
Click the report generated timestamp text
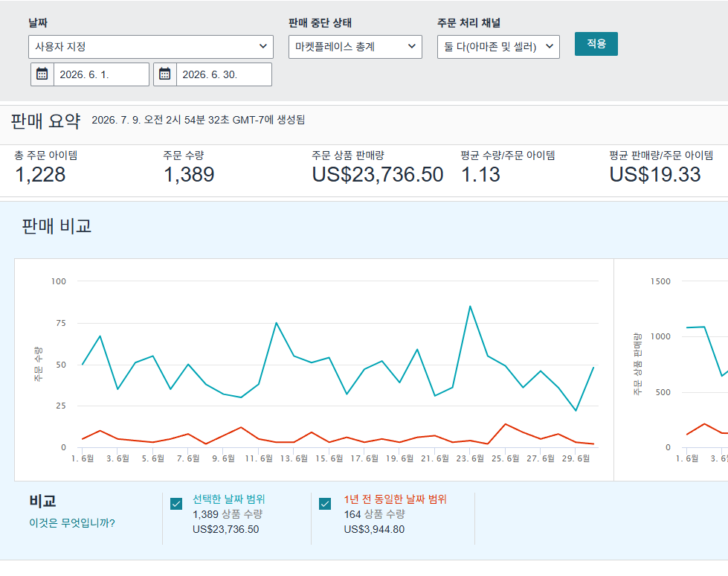pyautogui.click(x=199, y=120)
